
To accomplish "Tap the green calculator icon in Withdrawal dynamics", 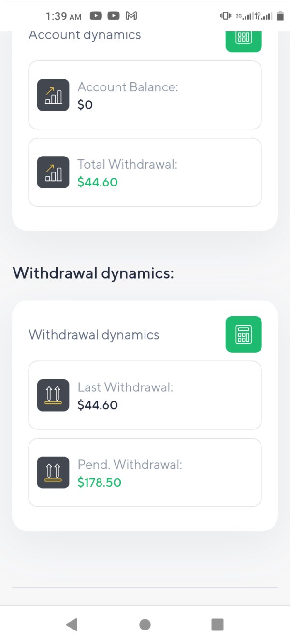I will [244, 334].
